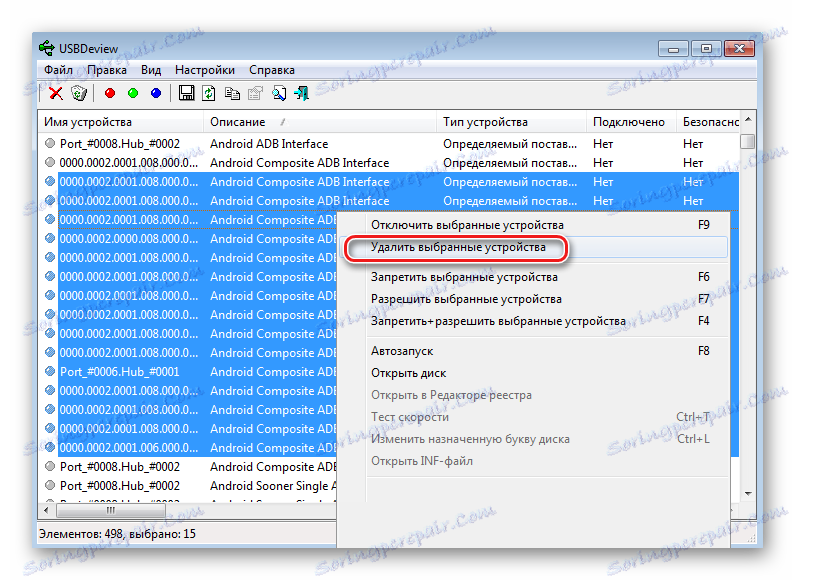The width and height of the screenshot is (821, 580).
Task: Click the blue dot toolbar icon
Action: pos(156,93)
